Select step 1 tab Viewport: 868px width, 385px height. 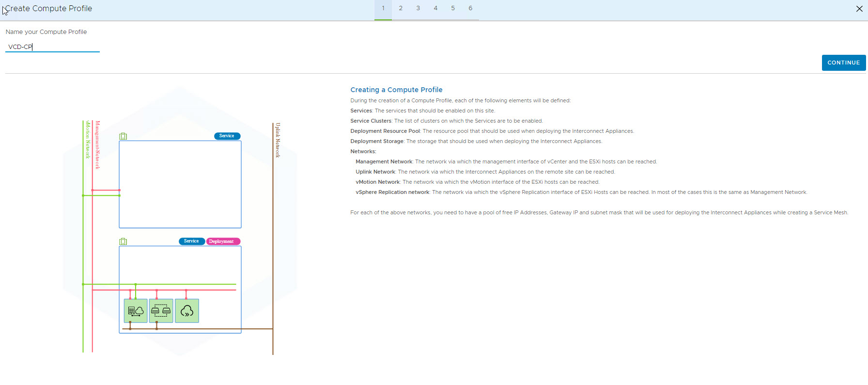click(x=383, y=8)
